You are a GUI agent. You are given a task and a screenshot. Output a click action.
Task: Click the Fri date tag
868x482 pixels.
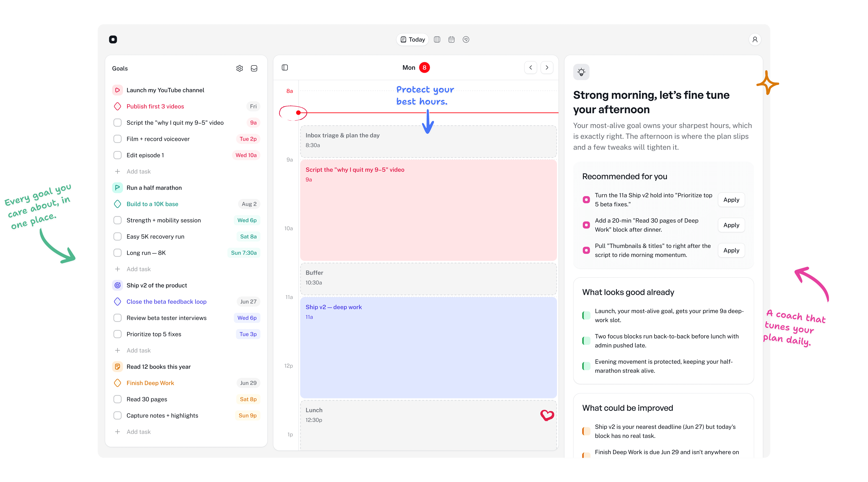(253, 106)
